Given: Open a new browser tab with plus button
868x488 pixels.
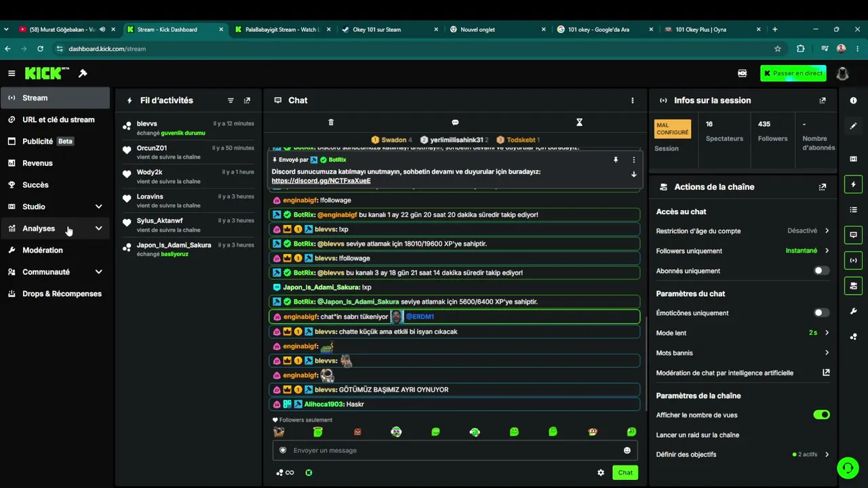Looking at the screenshot, I should (775, 29).
